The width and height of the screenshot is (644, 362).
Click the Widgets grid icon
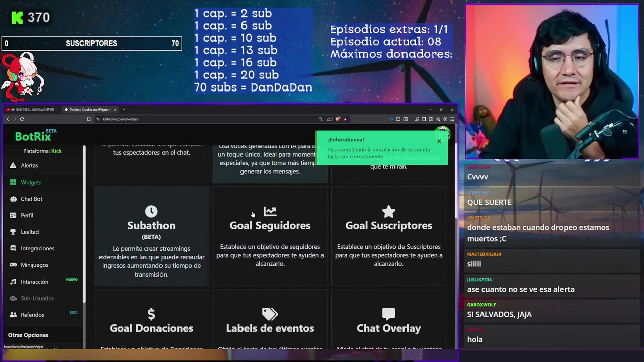(x=13, y=182)
